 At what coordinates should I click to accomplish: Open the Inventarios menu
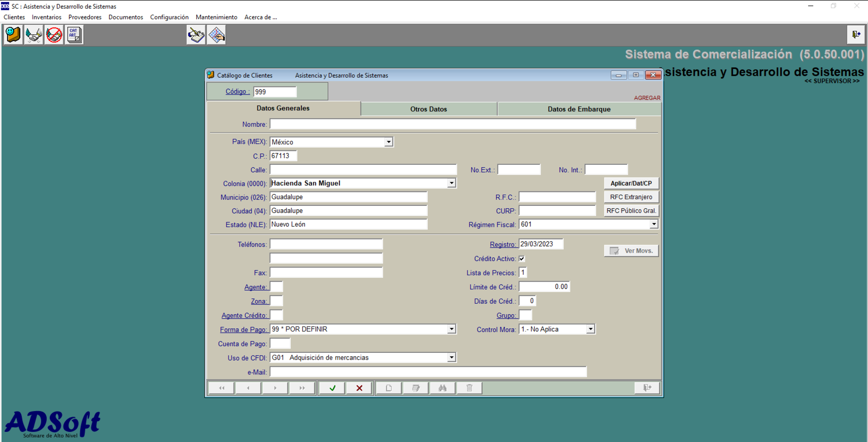[x=46, y=17]
